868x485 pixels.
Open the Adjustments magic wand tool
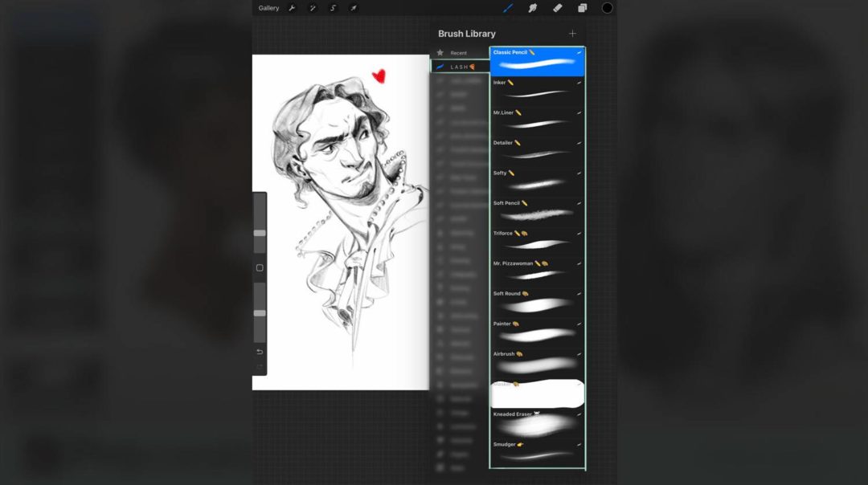click(313, 8)
